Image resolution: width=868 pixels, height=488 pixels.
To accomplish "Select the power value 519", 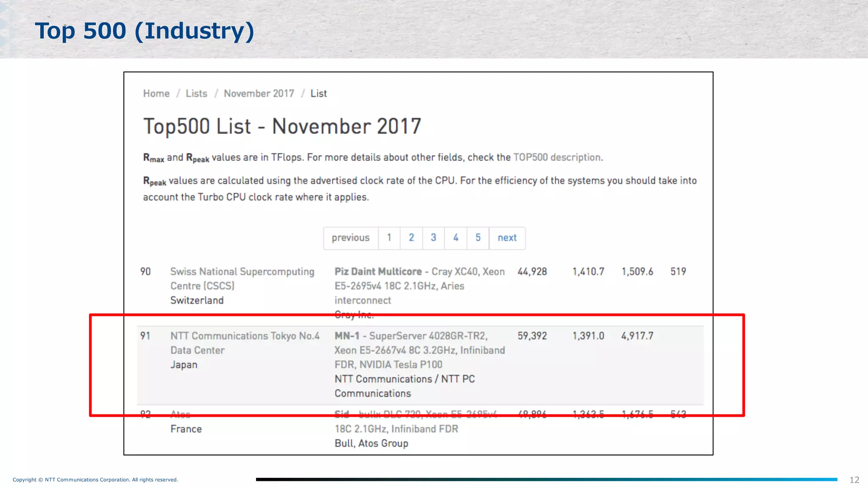I will 678,272.
